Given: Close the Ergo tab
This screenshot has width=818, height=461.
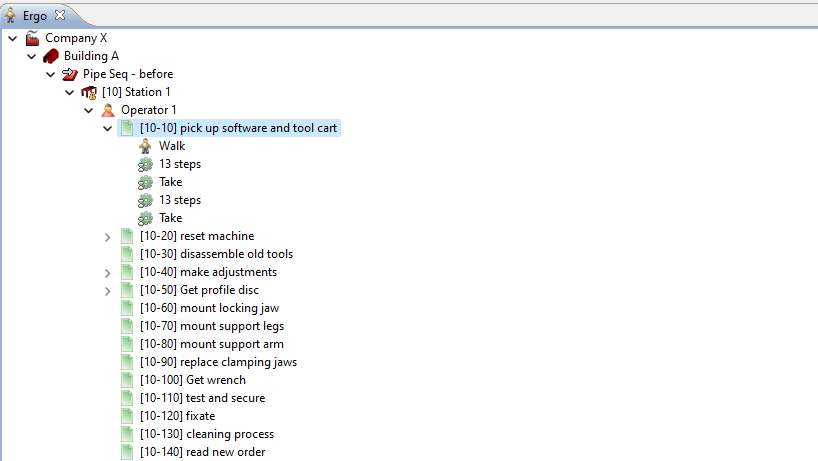Looking at the screenshot, I should point(60,15).
